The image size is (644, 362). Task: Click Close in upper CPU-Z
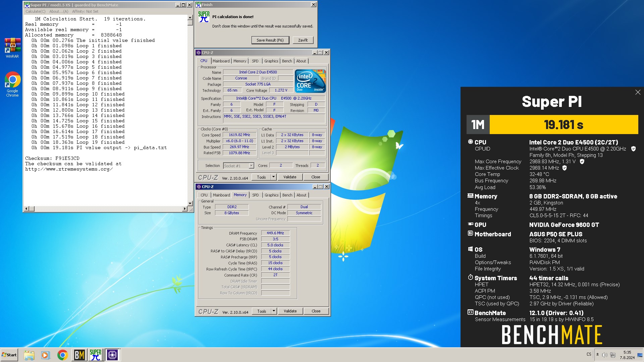(x=316, y=177)
